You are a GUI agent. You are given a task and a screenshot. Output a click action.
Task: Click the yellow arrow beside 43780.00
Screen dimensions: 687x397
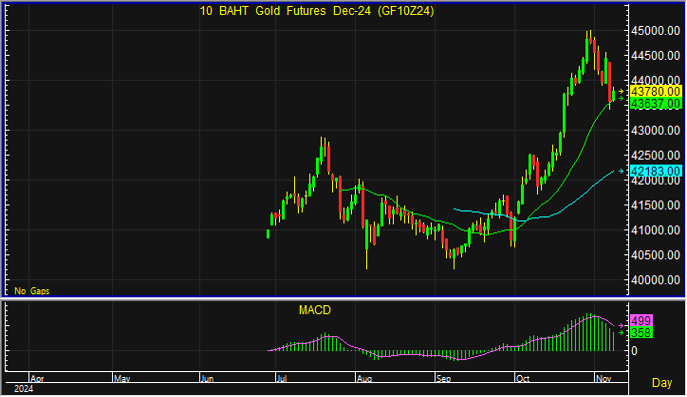[621, 92]
